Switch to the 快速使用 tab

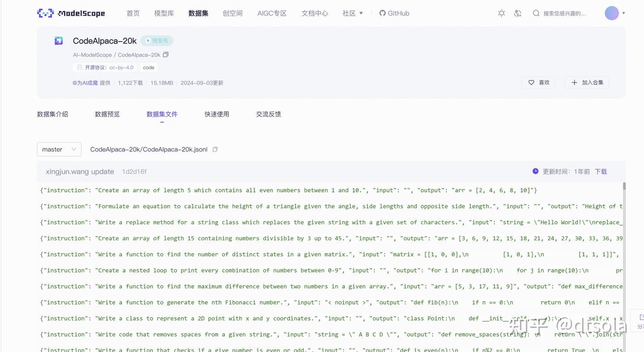[x=217, y=114]
